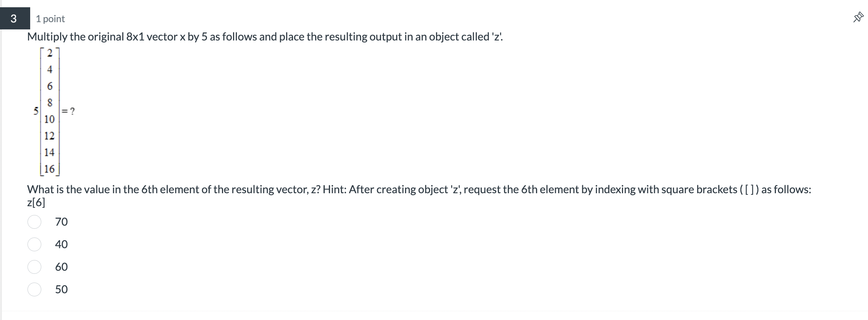
Task: Select the answer option 50
Action: pos(34,290)
